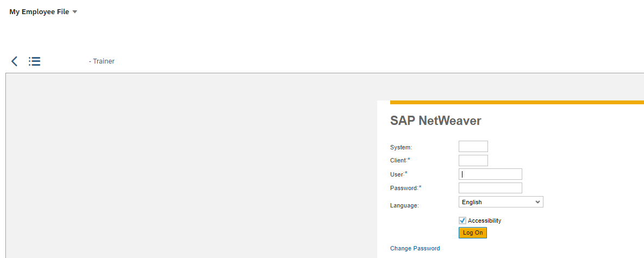The image size is (644, 258).
Task: Click the "Client:" required field label
Action: coord(401,160)
